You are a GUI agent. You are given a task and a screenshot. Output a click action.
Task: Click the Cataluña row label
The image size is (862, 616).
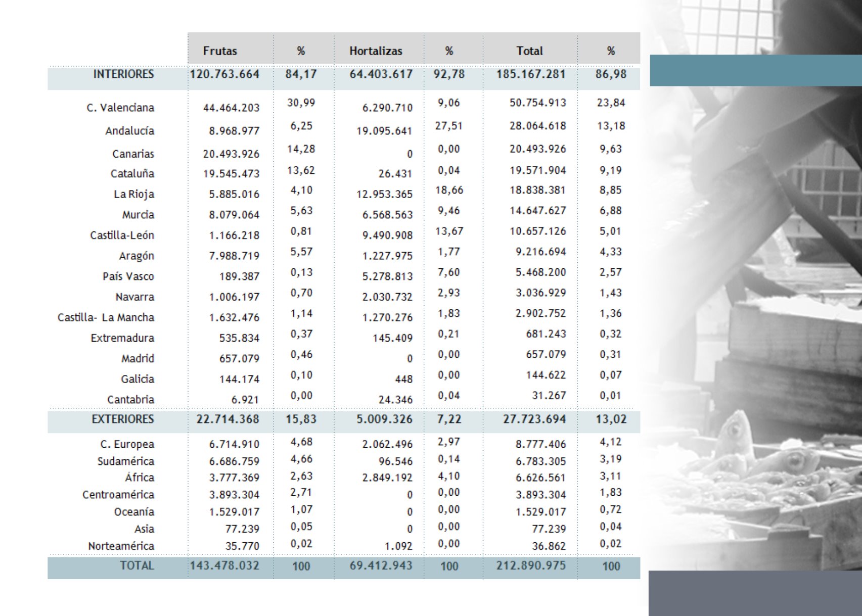132,174
